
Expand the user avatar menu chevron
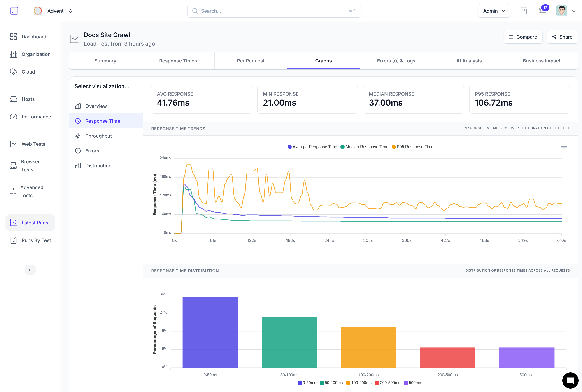(x=574, y=11)
